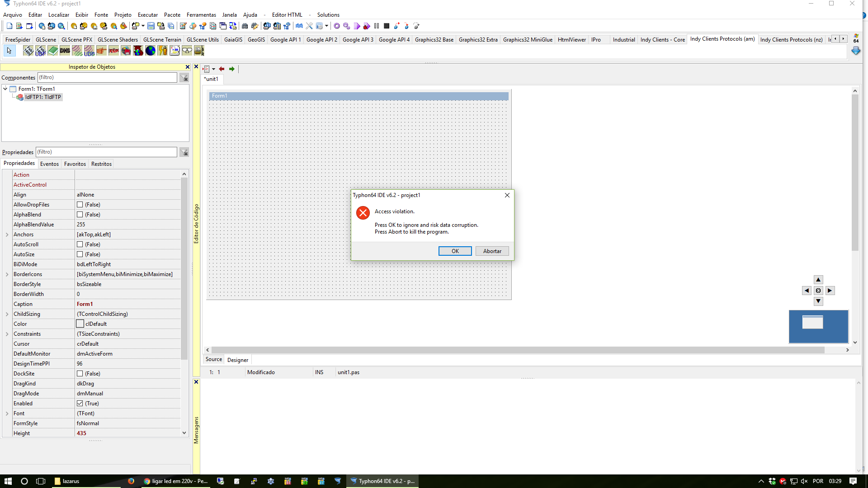Click the ladybug debug-run icon
This screenshot has height=488, width=868.
coord(367,26)
